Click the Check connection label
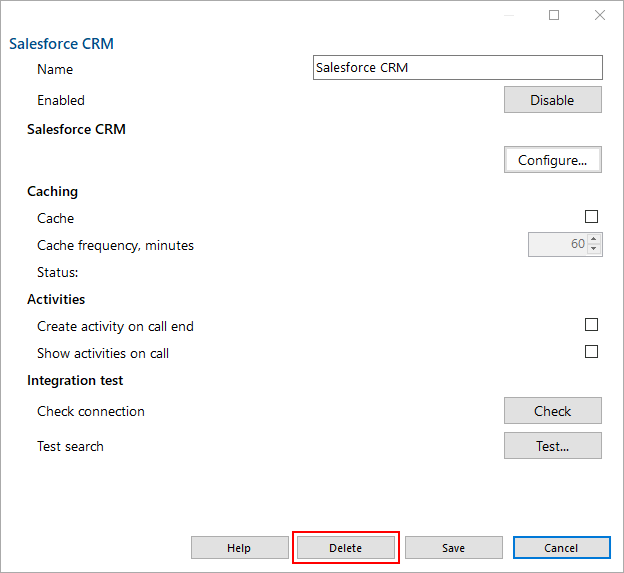Image resolution: width=624 pixels, height=573 pixels. [x=91, y=411]
